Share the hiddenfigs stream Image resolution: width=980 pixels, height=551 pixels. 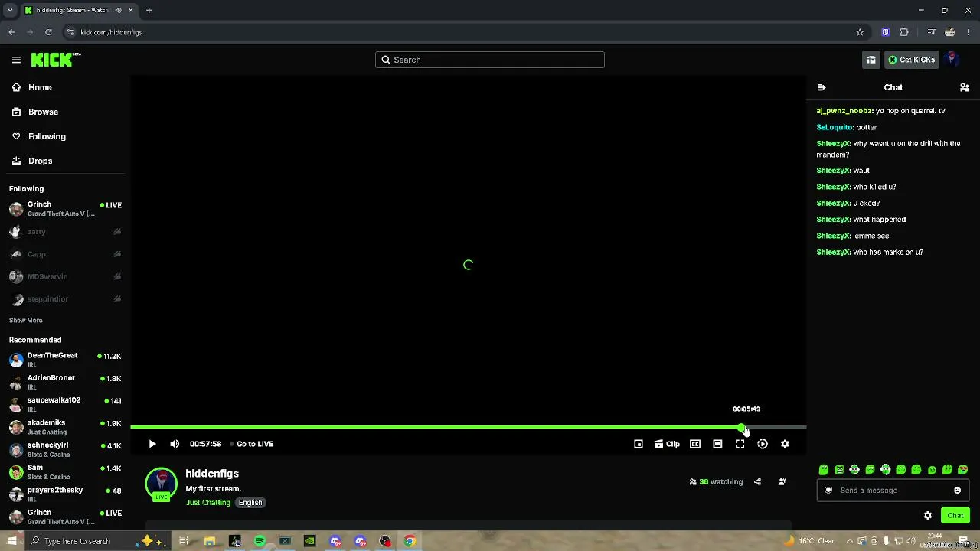757,482
